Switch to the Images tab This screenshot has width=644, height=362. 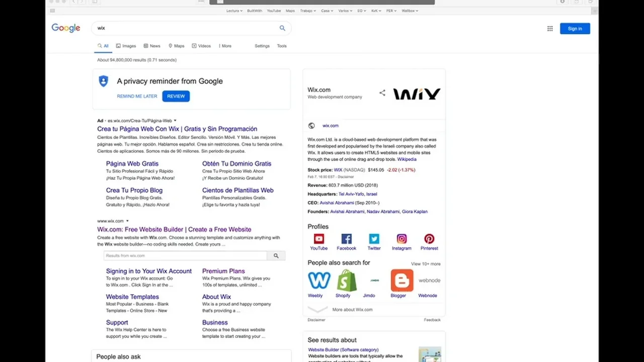point(126,46)
